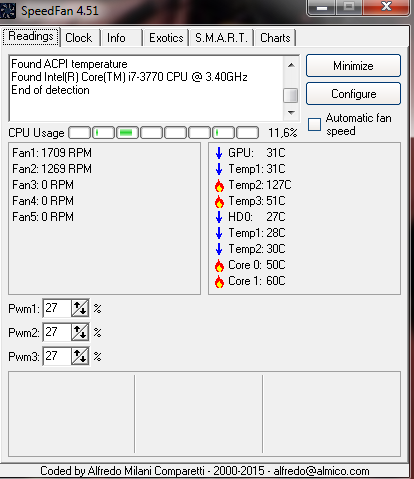Select the Fan1: 1709 RPM reading

[52, 153]
